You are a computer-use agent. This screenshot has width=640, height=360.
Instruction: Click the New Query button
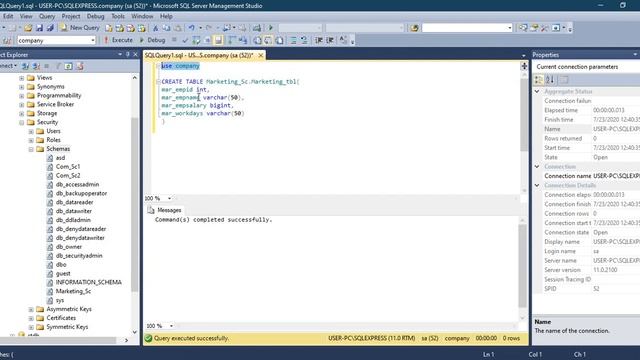(x=80, y=28)
